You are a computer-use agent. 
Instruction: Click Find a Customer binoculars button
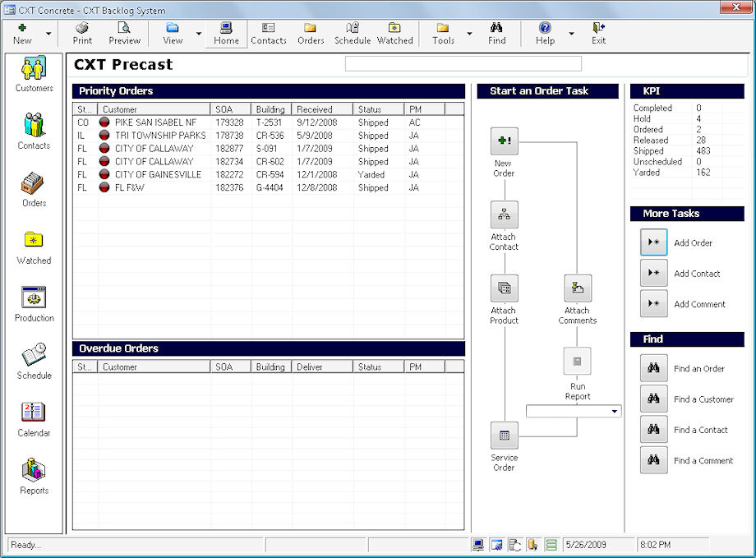tap(654, 399)
